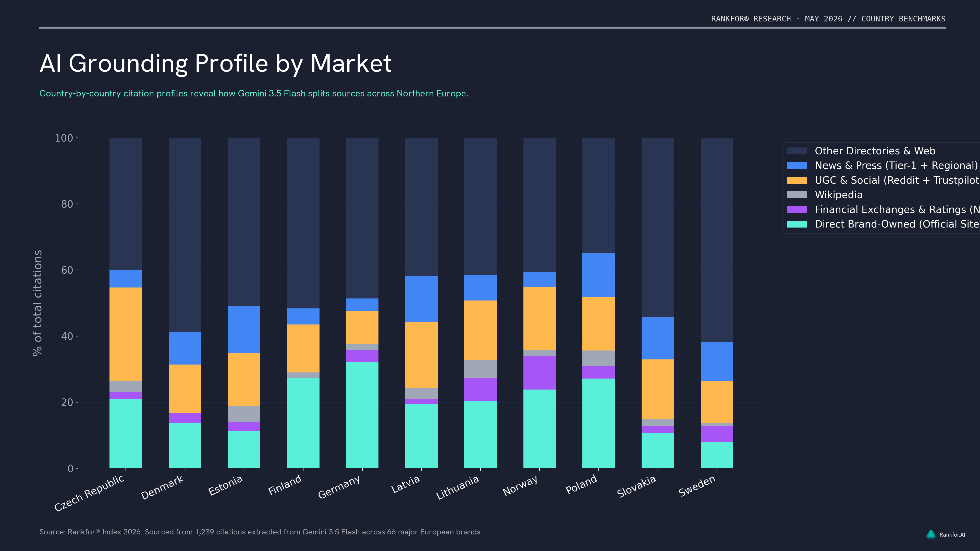Screen dimensions: 980x551
Task: Click the Other Directories & Web legend swatch
Action: click(x=797, y=151)
